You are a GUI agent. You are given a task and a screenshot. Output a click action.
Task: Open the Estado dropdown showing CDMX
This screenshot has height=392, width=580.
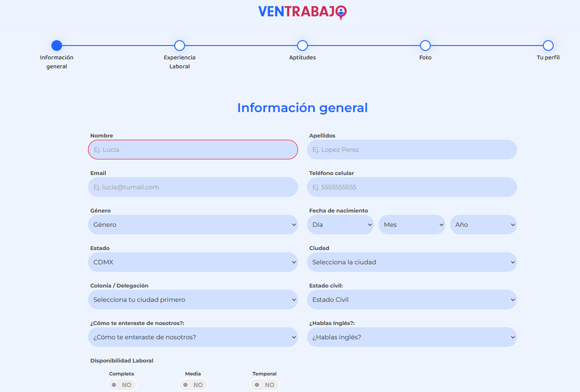tap(193, 262)
